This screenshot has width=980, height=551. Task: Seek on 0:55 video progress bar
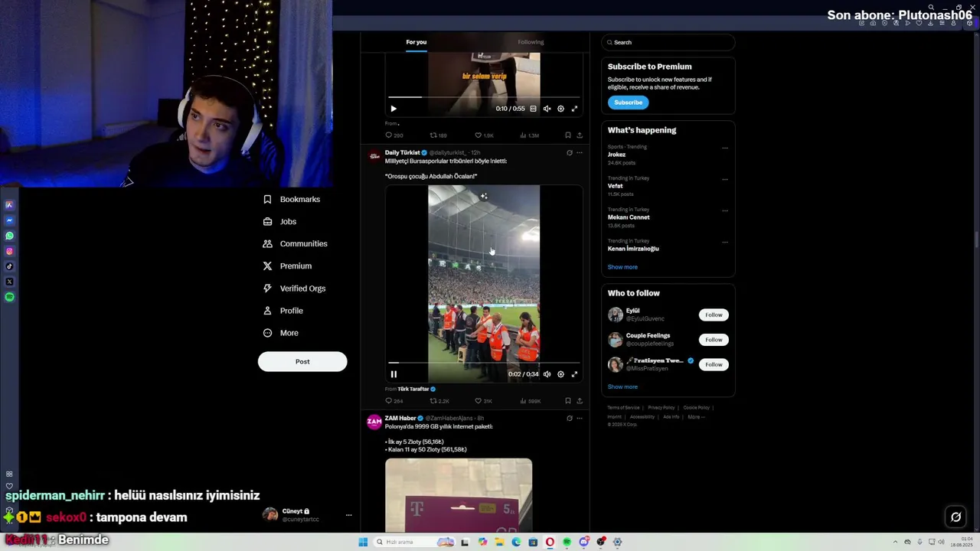click(484, 97)
